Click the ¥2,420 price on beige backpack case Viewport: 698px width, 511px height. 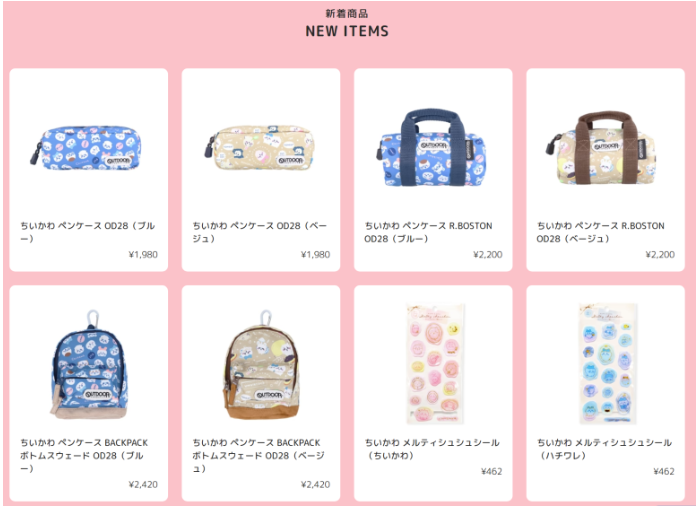pos(315,485)
